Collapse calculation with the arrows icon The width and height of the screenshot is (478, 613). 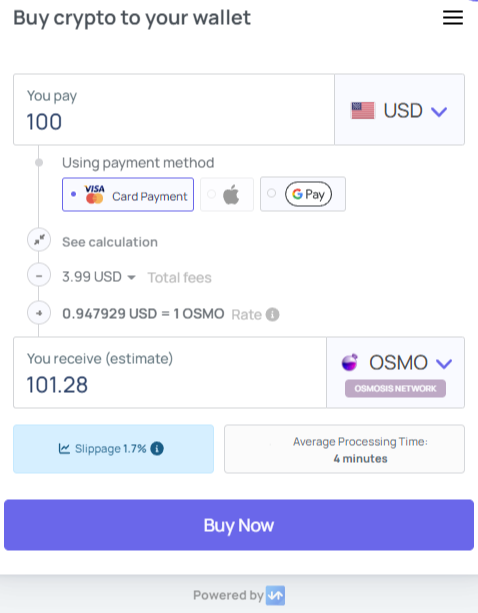(x=39, y=240)
